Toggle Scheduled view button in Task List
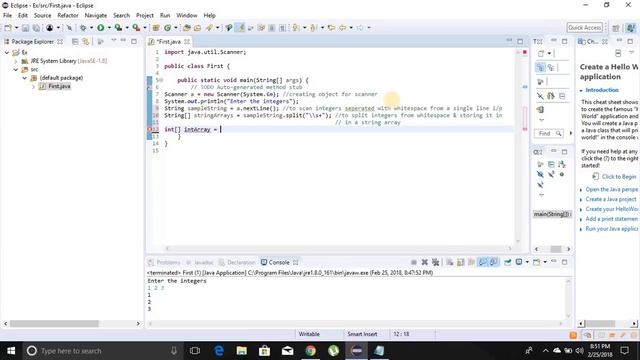Screen dimensions: 640x360 tap(551, 67)
